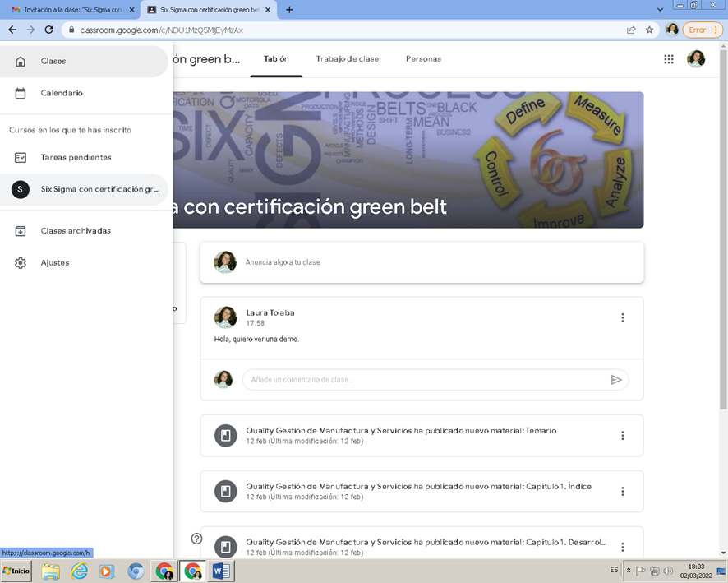The height and width of the screenshot is (583, 728).
Task: Open Clases archivadas
Action: tap(84, 231)
